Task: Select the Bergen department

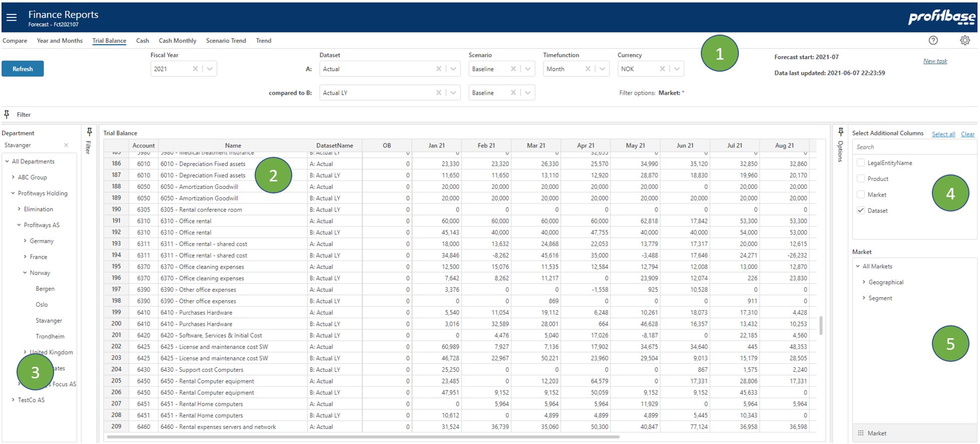Action: pos(45,289)
